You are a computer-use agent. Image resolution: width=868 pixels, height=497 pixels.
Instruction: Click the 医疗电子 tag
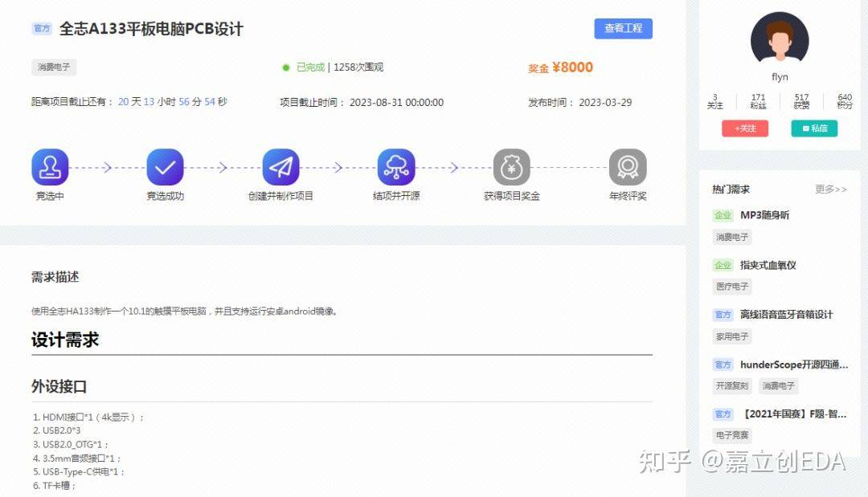point(732,287)
